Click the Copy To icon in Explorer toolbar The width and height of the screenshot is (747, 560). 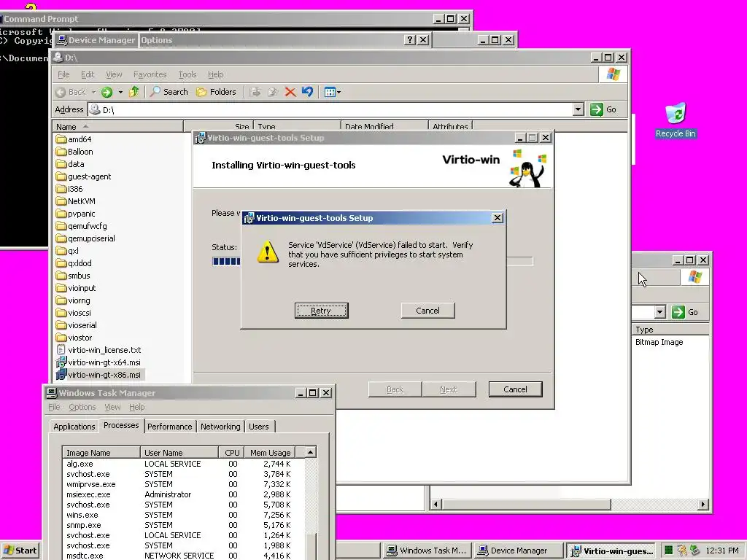coord(273,92)
